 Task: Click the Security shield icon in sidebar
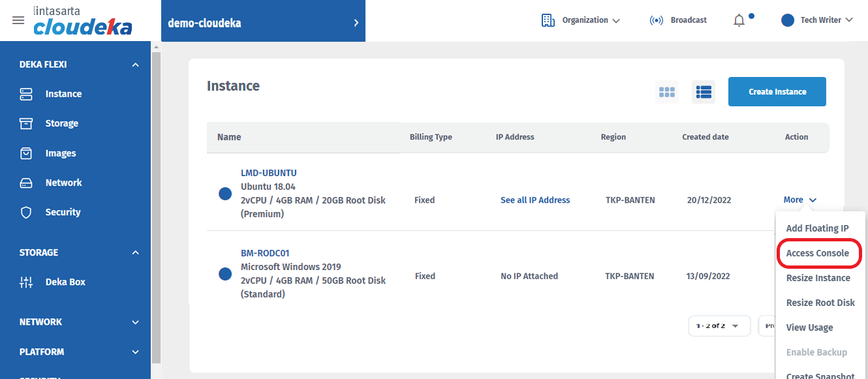pyautogui.click(x=26, y=212)
